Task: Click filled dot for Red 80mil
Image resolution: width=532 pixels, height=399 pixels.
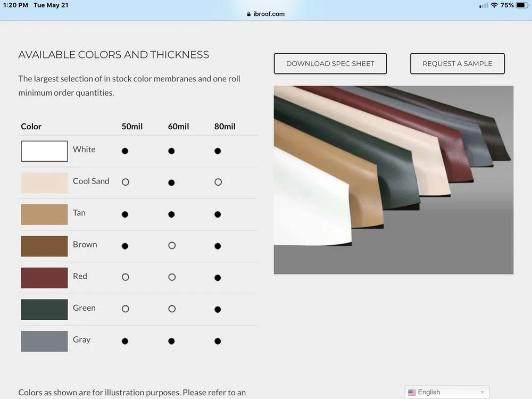Action: point(218,278)
